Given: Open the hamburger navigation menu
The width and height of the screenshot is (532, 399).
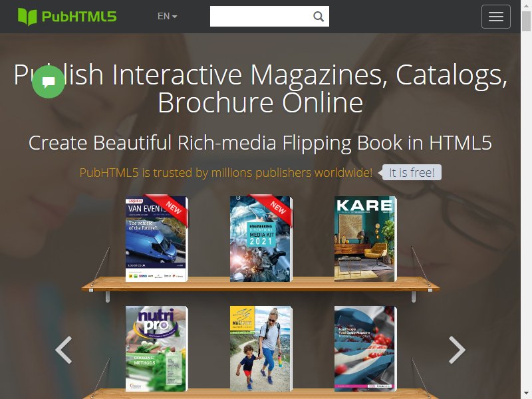Looking at the screenshot, I should 495,16.
